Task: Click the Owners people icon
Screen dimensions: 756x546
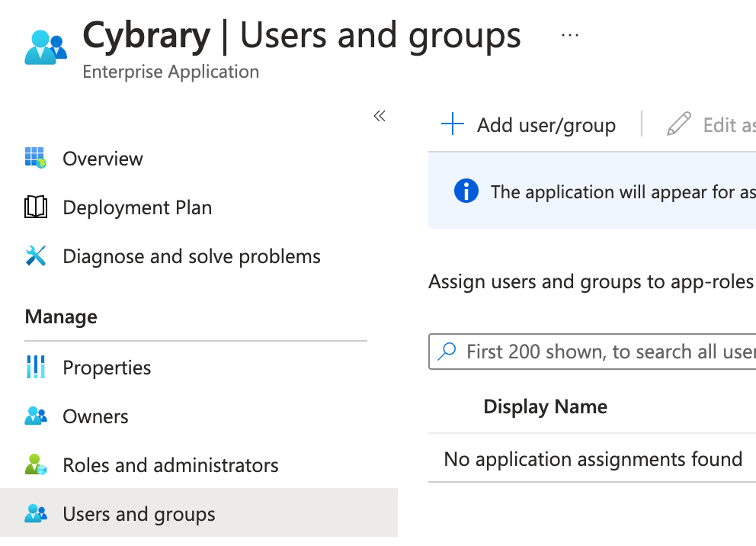Action: coord(36,416)
